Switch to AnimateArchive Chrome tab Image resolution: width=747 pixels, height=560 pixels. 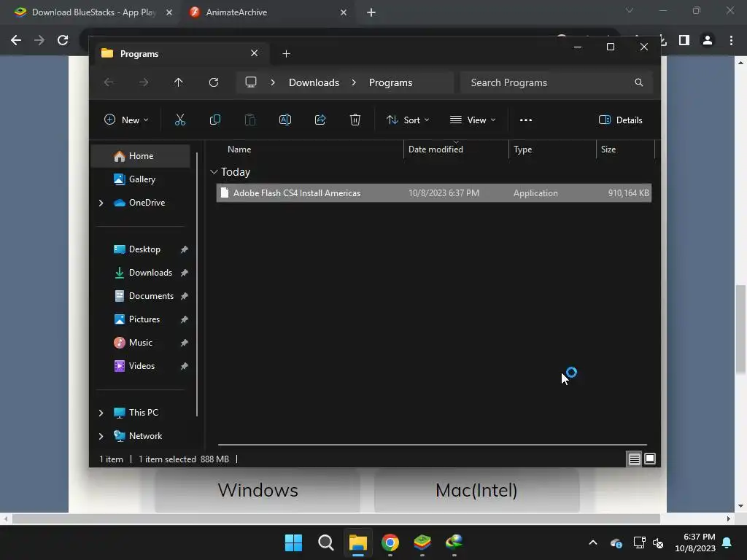point(268,12)
